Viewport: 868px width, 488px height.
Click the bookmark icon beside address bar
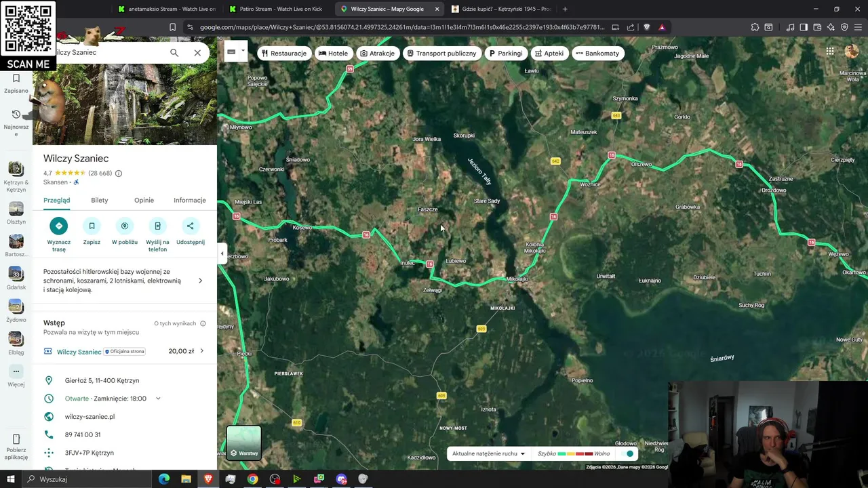point(172,27)
